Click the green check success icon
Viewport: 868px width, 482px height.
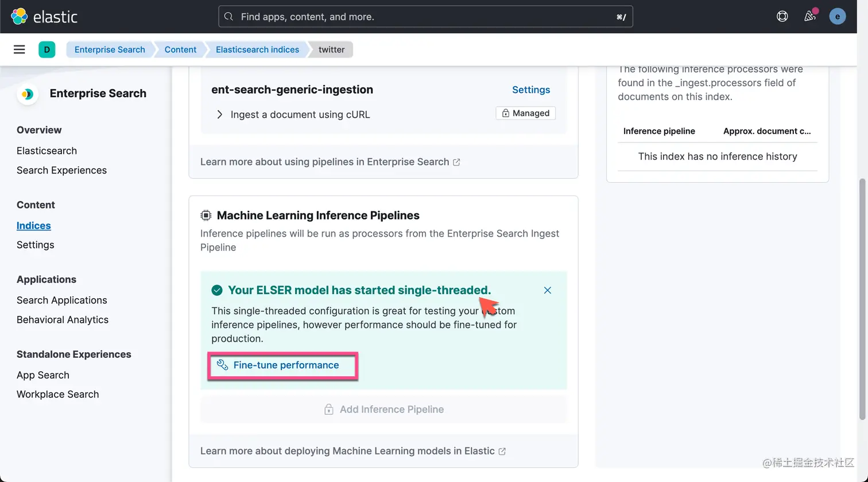(217, 290)
